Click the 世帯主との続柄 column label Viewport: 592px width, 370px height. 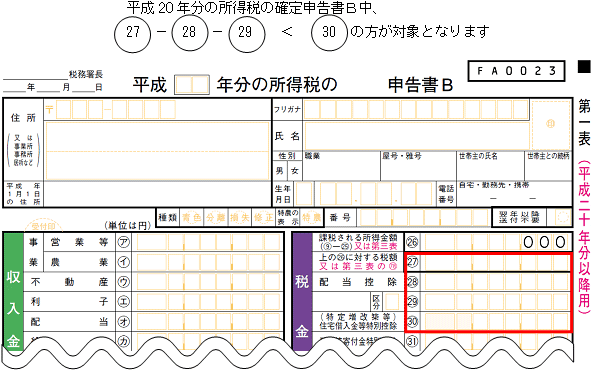(x=548, y=156)
